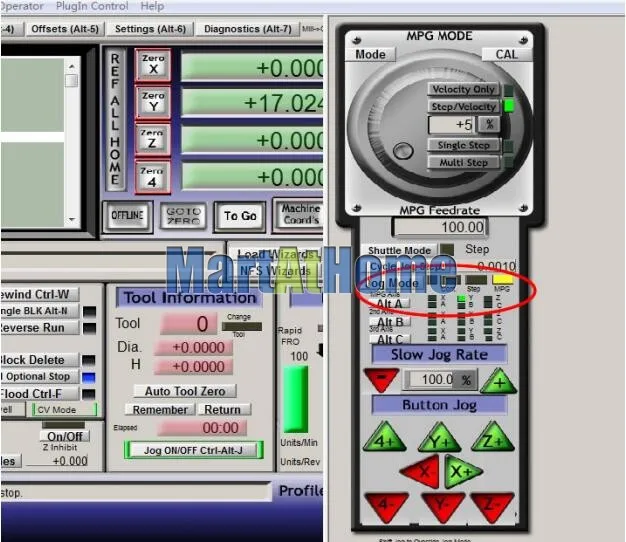Select Single Step MPG mode
Image resolution: width=626 pixels, height=542 pixels.
pyautogui.click(x=463, y=145)
